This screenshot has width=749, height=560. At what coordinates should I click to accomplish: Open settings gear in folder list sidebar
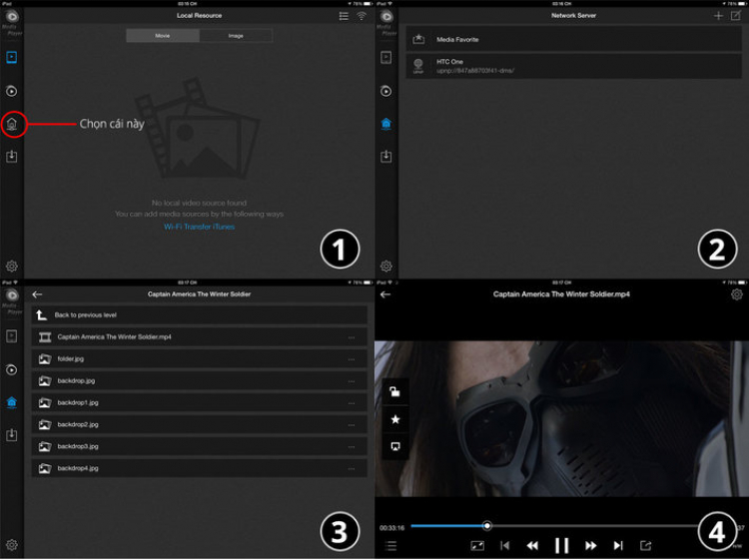pyautogui.click(x=11, y=545)
